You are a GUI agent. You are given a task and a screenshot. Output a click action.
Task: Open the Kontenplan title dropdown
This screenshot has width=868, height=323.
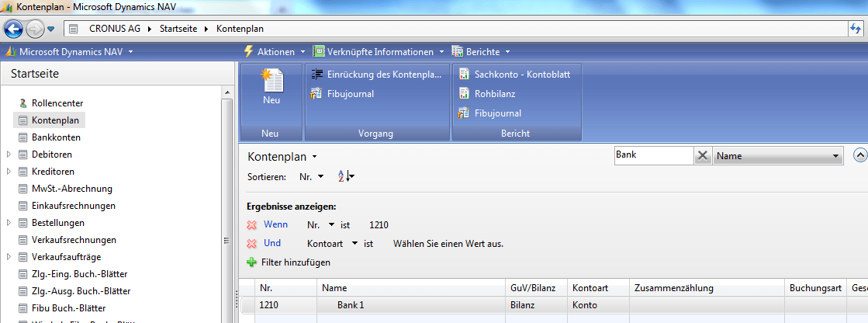pos(316,157)
